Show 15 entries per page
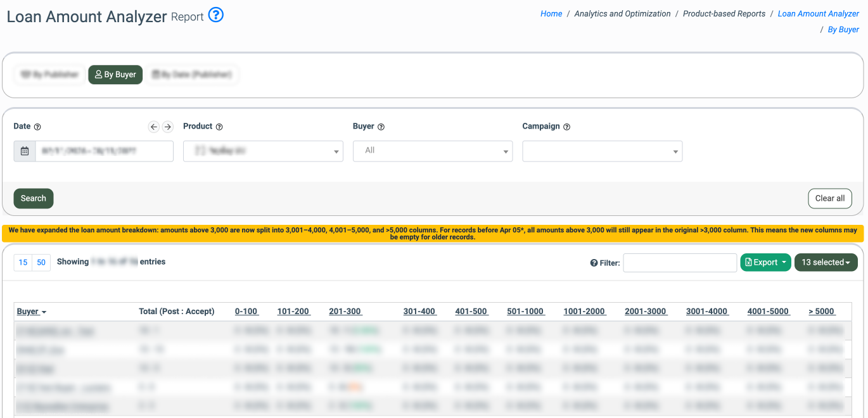This screenshot has height=418, width=868. point(23,262)
